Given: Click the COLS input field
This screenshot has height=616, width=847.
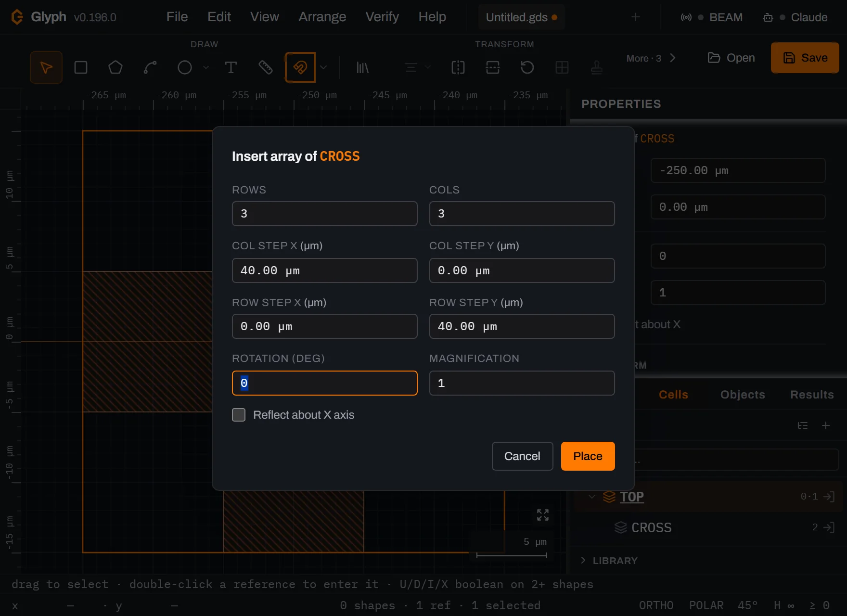Looking at the screenshot, I should pos(522,214).
